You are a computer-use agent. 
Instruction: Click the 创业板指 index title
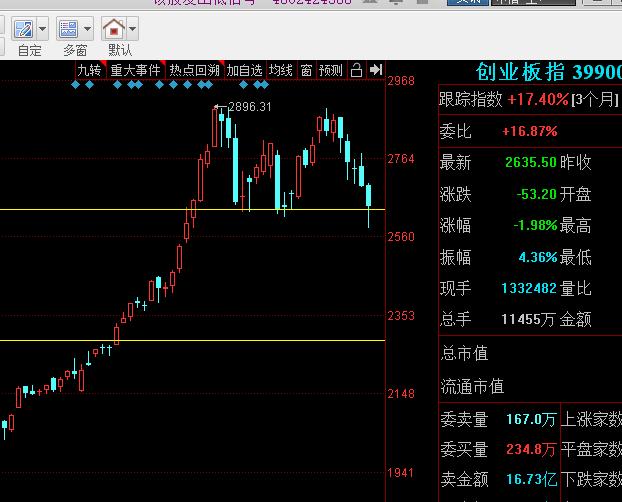521,72
